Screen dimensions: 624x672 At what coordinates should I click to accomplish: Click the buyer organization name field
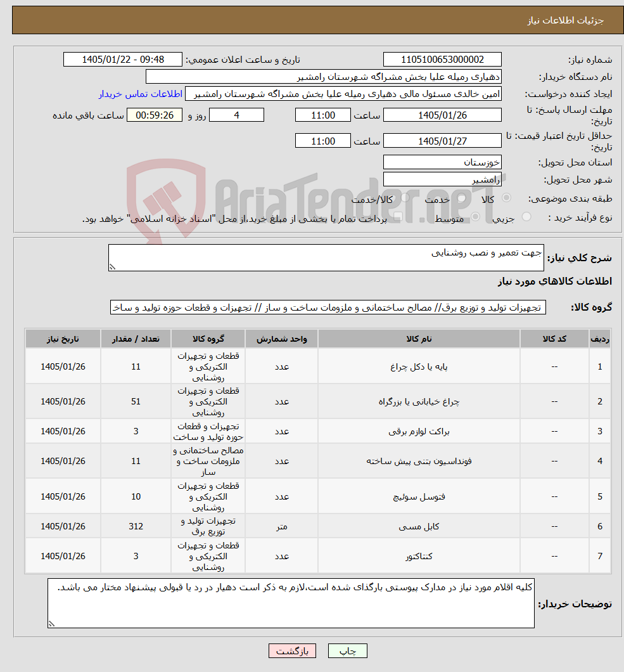pyautogui.click(x=323, y=77)
